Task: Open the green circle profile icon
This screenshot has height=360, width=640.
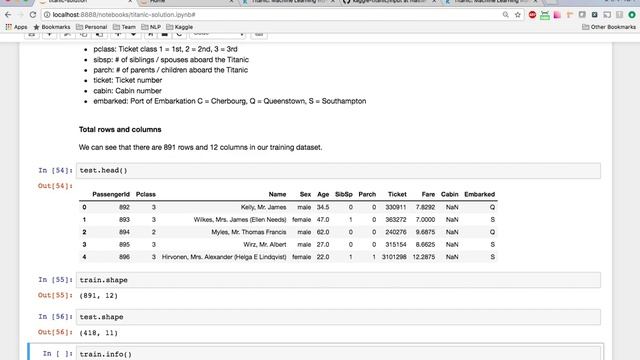Action: click(x=632, y=15)
